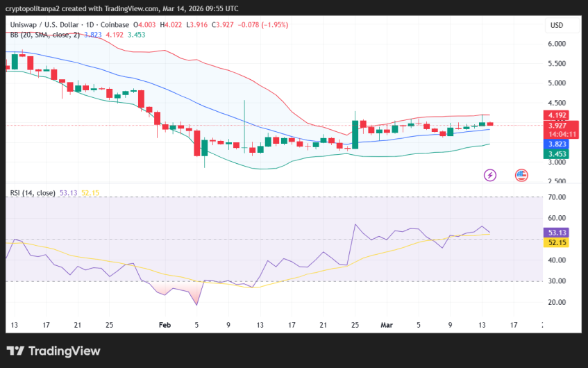The height and width of the screenshot is (368, 588).
Task: Click the C3.927 close price value
Action: 222,25
